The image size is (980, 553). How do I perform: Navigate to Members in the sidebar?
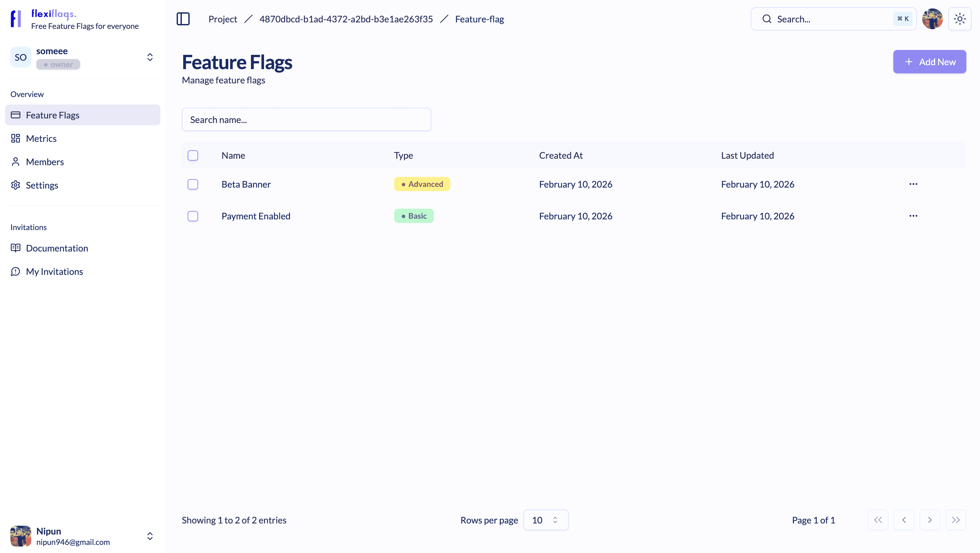[x=44, y=162]
